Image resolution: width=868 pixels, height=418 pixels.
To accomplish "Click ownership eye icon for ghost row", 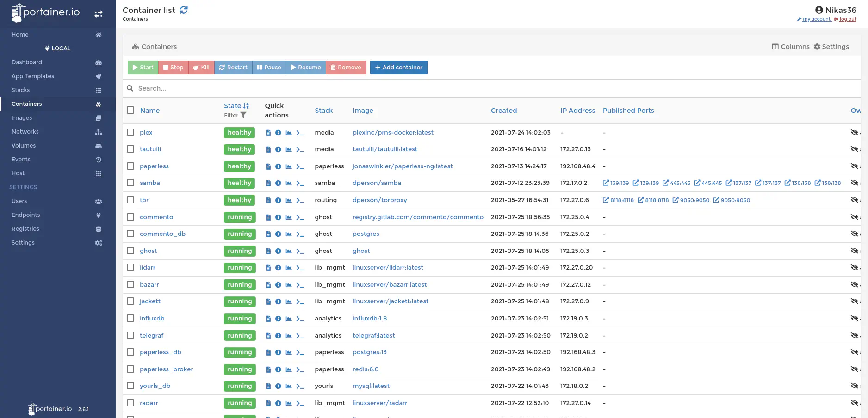I will click(854, 251).
